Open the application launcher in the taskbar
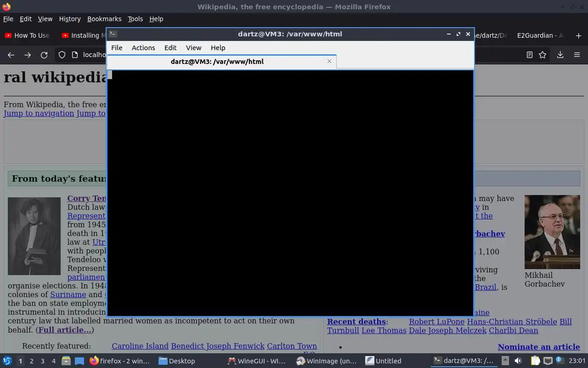This screenshot has width=588, height=368. (7, 361)
